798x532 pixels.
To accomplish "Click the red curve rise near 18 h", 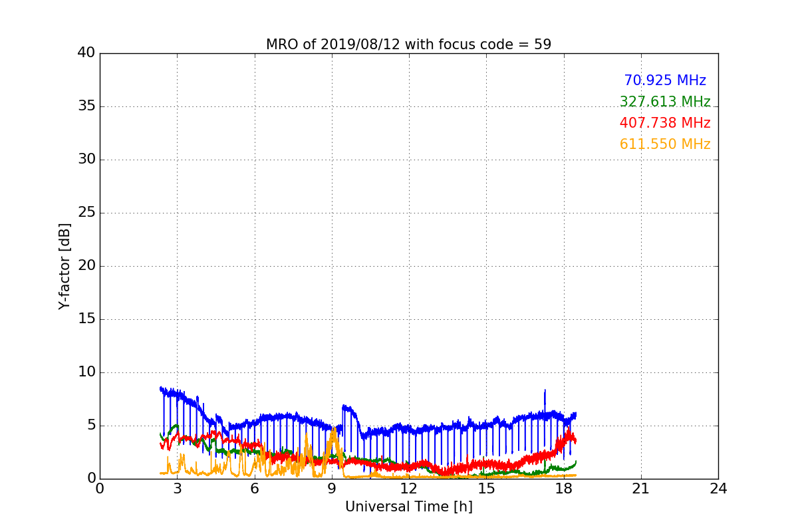I will tap(567, 438).
